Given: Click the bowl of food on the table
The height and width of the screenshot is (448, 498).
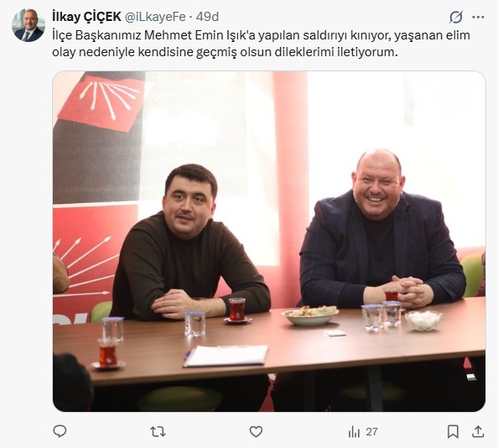Looking at the screenshot, I should pos(310,315).
